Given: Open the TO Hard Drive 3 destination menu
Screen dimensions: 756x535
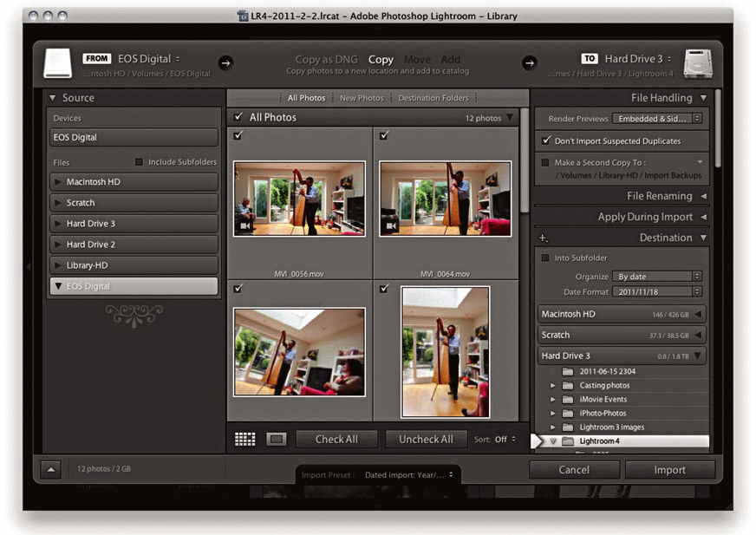Looking at the screenshot, I should coord(638,59).
